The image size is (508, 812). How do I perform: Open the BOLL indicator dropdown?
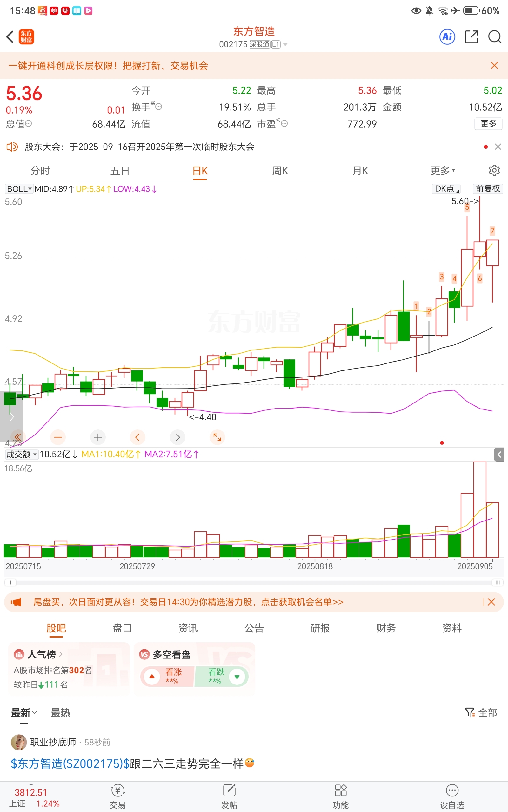pyautogui.click(x=19, y=189)
